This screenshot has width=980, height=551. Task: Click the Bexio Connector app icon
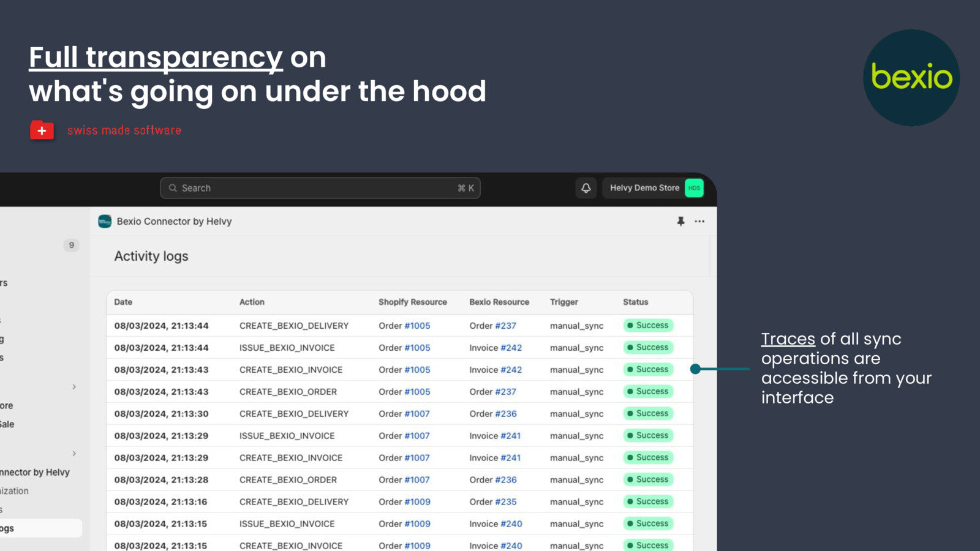pos(105,222)
